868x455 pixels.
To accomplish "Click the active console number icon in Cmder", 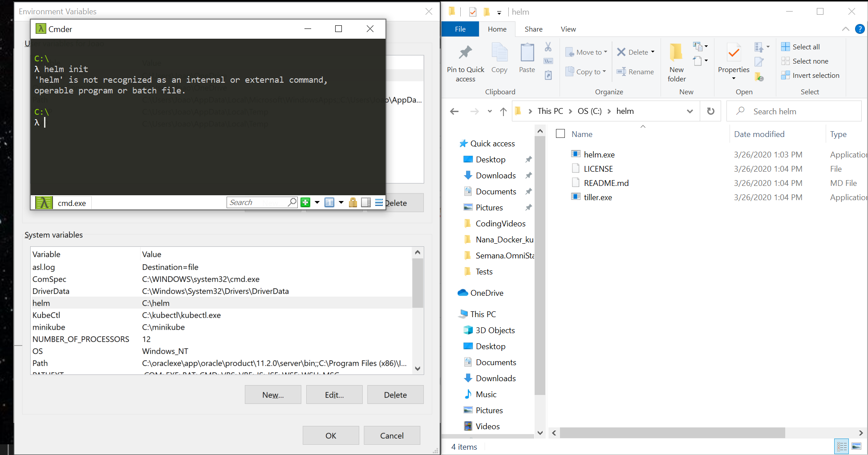I will [329, 202].
